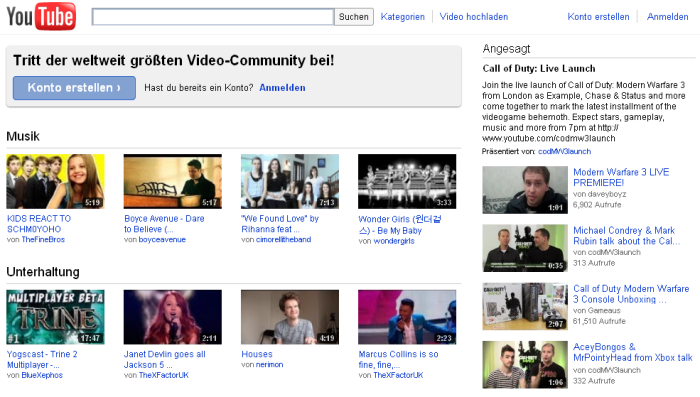Open the KIDS REACT TO SCHMOYOHO thumbnail

point(55,181)
